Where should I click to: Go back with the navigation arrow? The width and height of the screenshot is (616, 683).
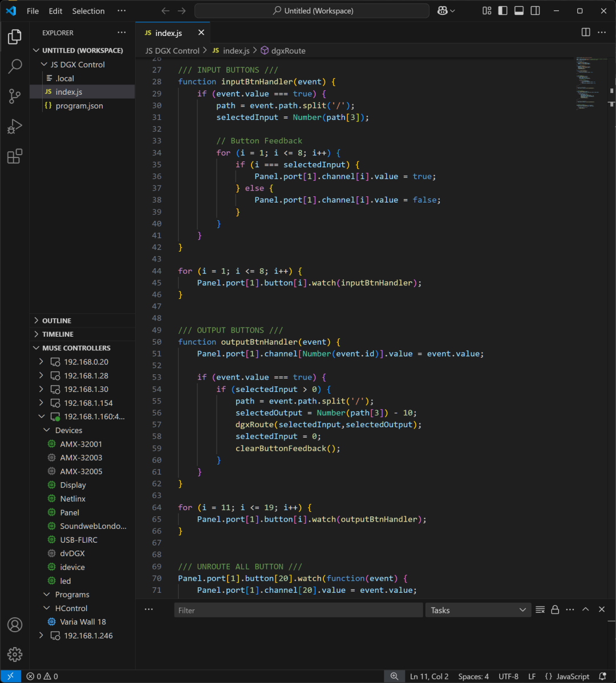(x=165, y=11)
